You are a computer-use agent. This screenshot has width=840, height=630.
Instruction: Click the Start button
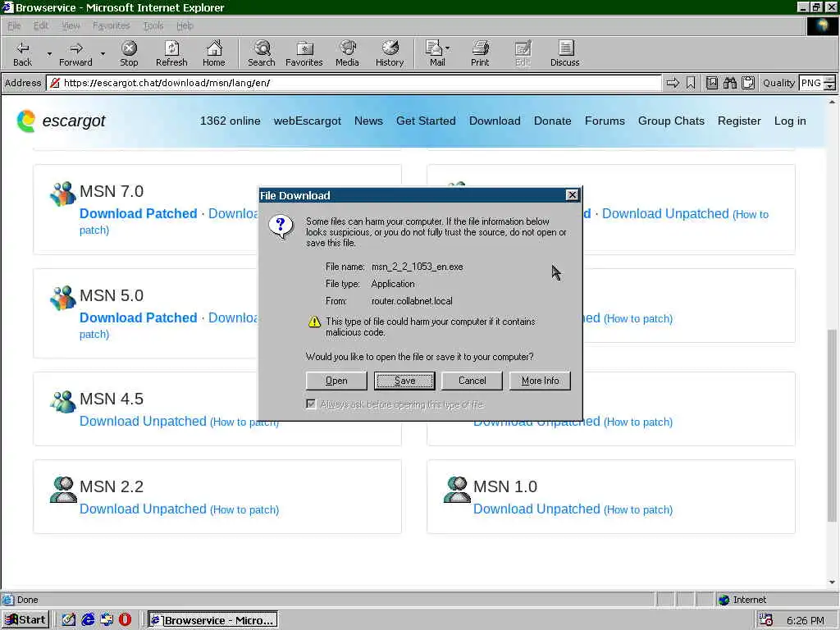click(x=25, y=620)
